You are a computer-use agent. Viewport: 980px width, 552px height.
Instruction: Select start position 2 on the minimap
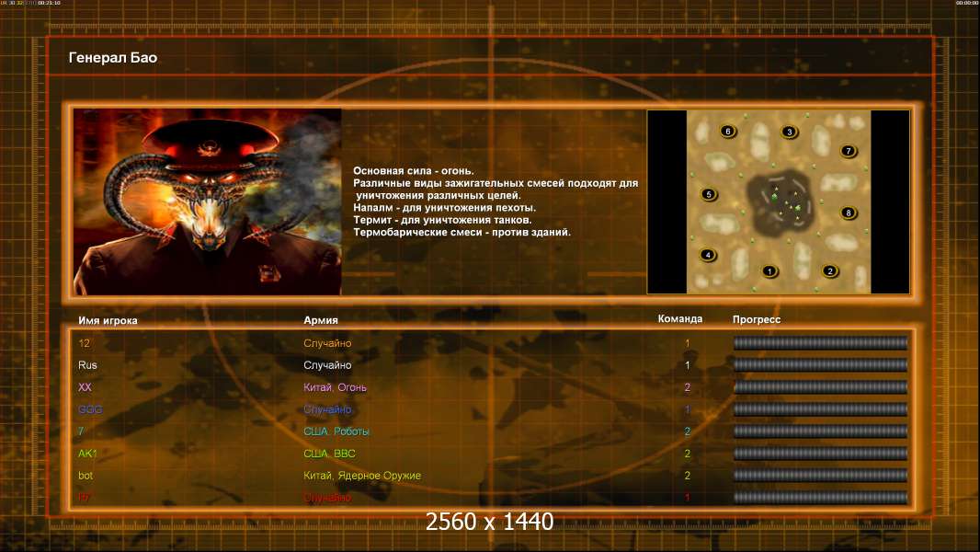829,271
